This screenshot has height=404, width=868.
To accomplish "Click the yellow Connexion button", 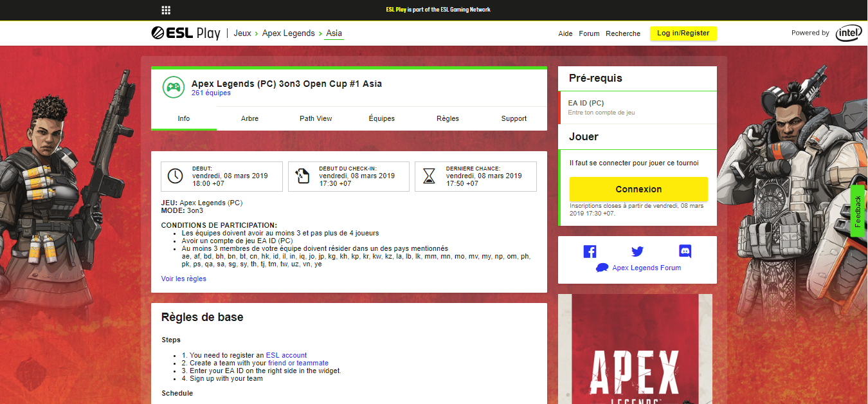I will tap(638, 189).
